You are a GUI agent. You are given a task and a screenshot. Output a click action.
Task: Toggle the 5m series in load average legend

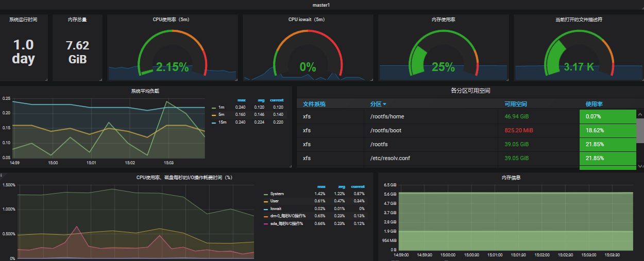(222, 114)
